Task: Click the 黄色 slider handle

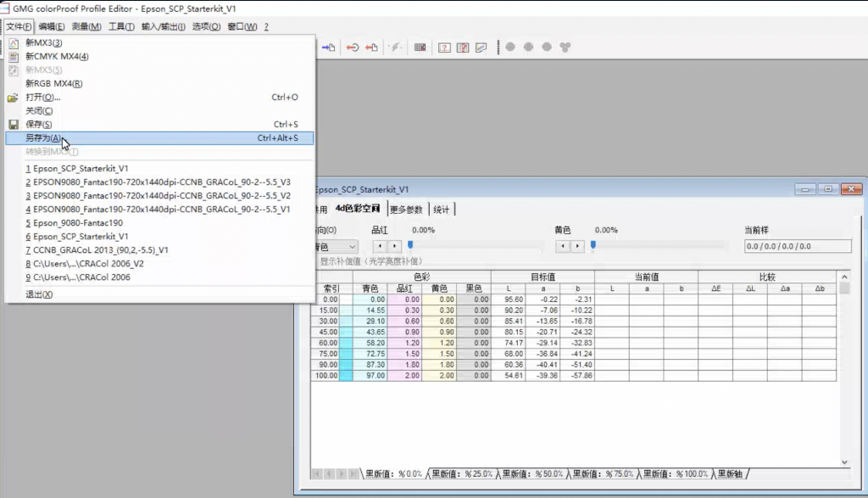Action: pyautogui.click(x=593, y=245)
